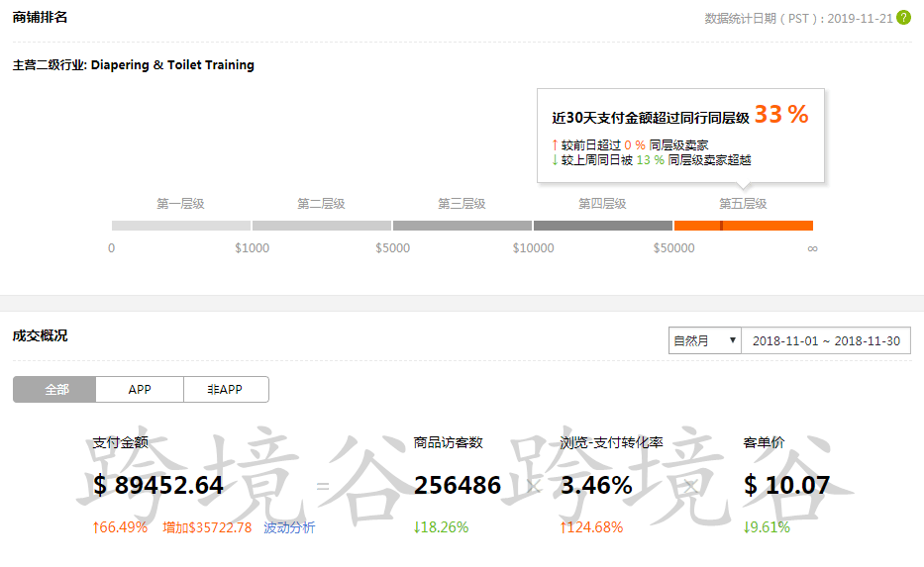The width and height of the screenshot is (924, 567).
Task: Switch to the 非APP tab
Action: click(x=226, y=389)
